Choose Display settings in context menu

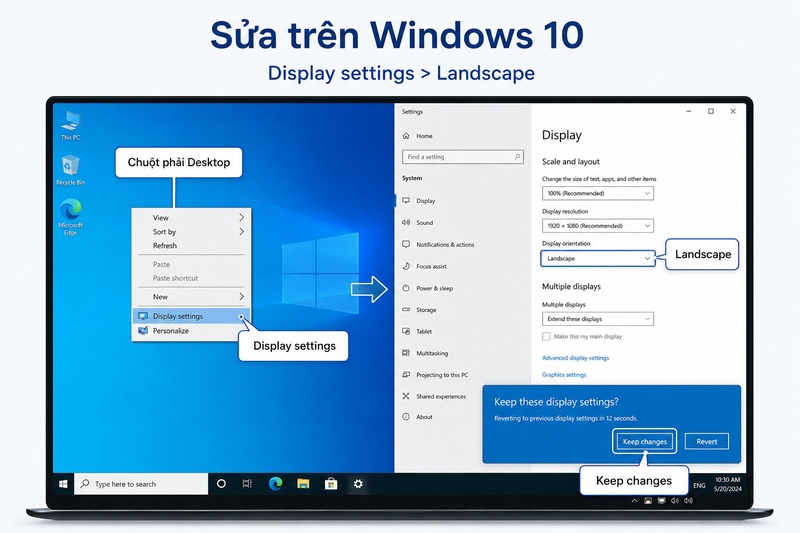point(191,316)
